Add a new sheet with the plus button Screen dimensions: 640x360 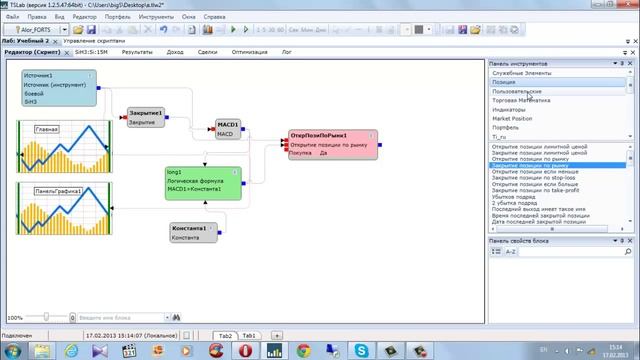tap(277, 336)
